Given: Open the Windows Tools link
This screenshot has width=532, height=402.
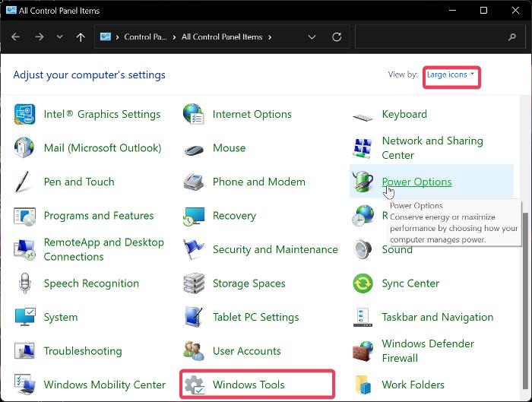Looking at the screenshot, I should click(x=249, y=385).
